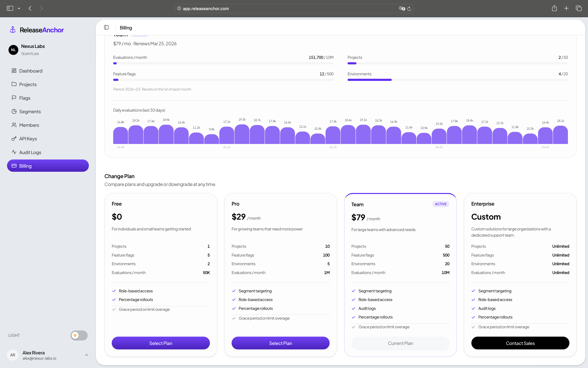Open Safari share icon
Viewport: 588px width, 368px height.
[x=554, y=8]
